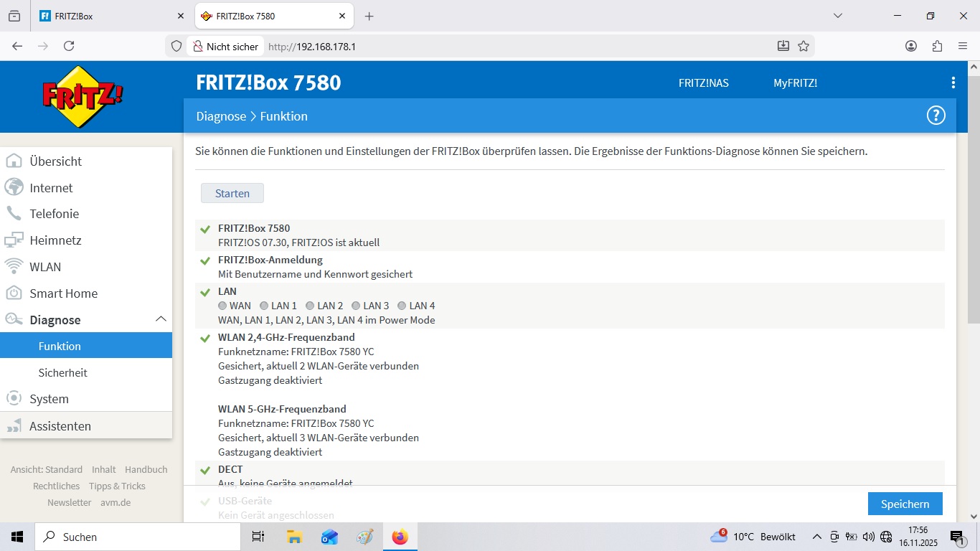This screenshot has height=551, width=980.
Task: Click the Inhalt footer link
Action: pos(103,469)
